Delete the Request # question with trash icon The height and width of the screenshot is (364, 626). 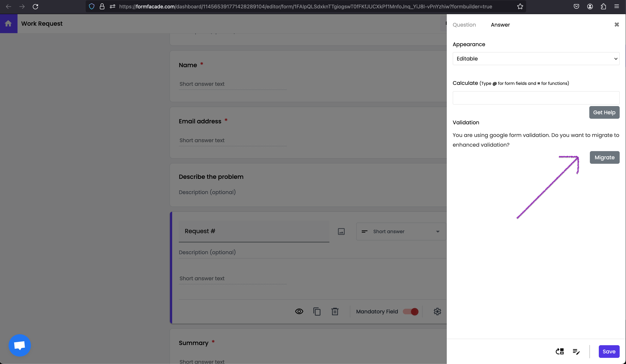(335, 311)
